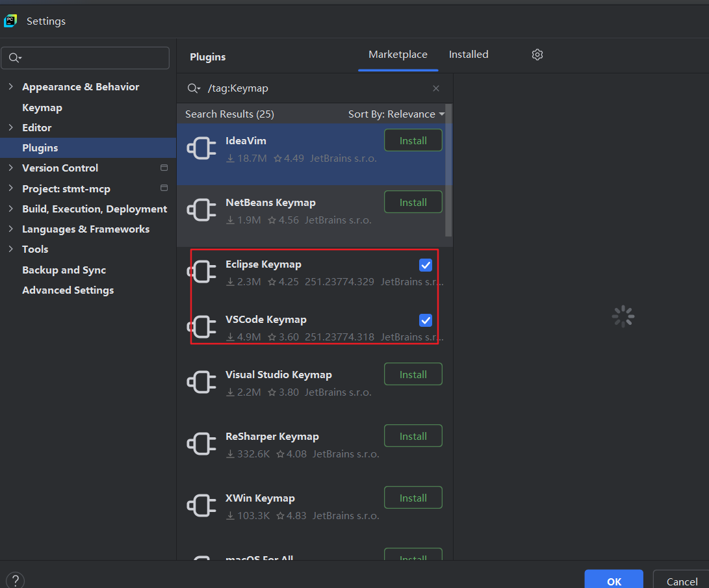This screenshot has width=709, height=588.
Task: Select the NetBeans Keymap plugin title
Action: click(270, 203)
